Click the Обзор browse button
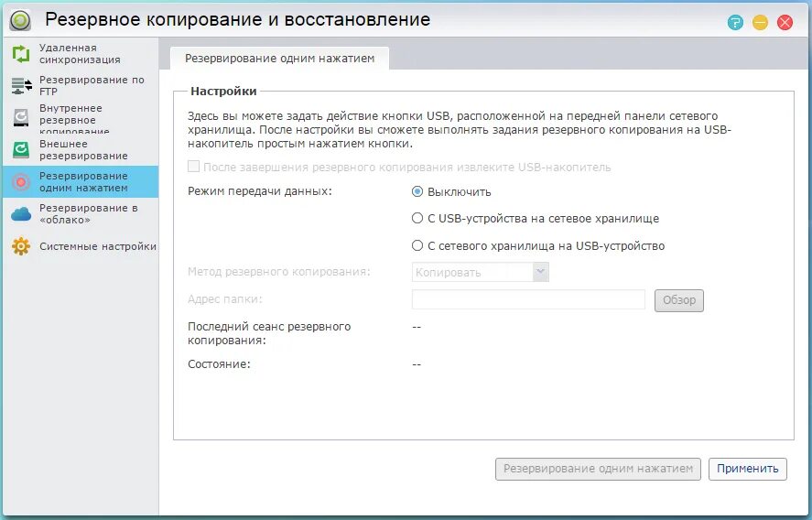The height and width of the screenshot is (520, 812). [x=679, y=300]
